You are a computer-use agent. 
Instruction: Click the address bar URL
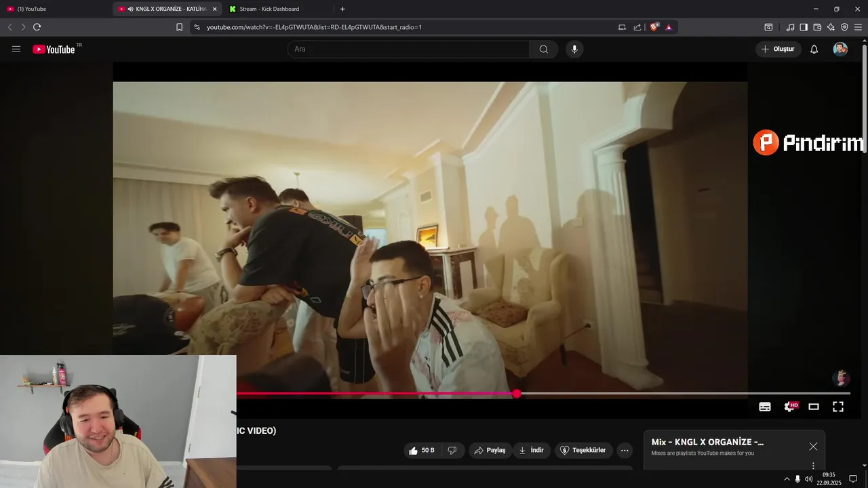coord(314,27)
